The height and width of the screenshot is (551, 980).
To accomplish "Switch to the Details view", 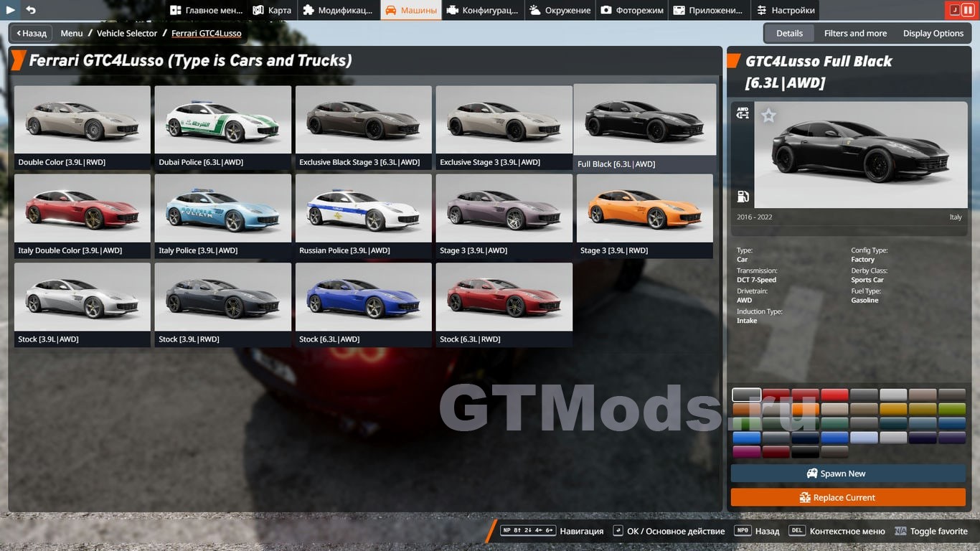I will (789, 33).
